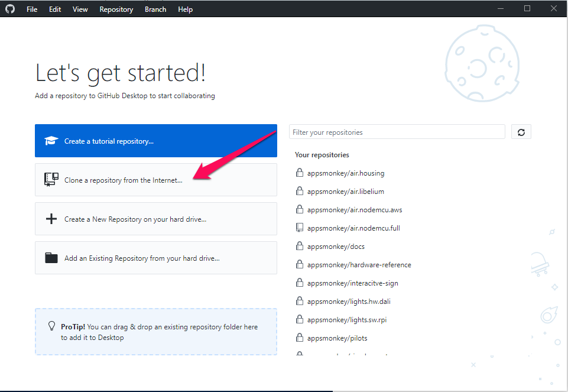This screenshot has width=568, height=392.
Task: Open the Branch menu
Action: click(x=155, y=9)
